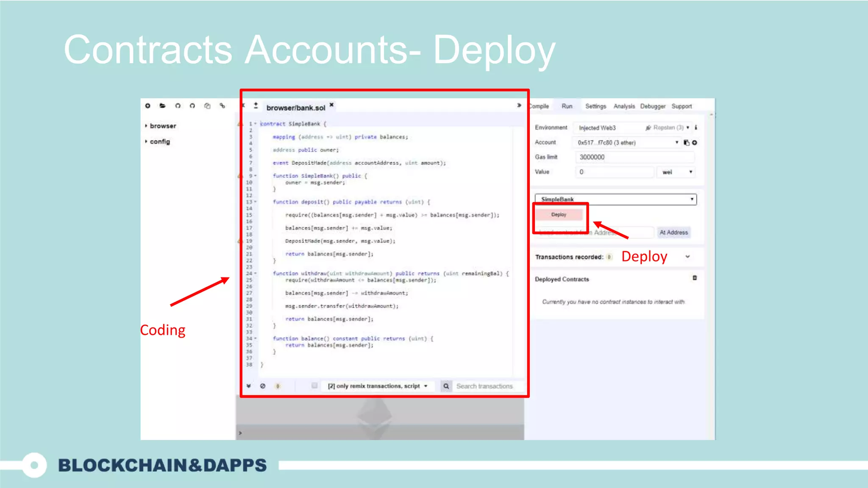Screen dimensions: 868x488
Task: Fold the balance function at line 34
Action: [x=256, y=338]
